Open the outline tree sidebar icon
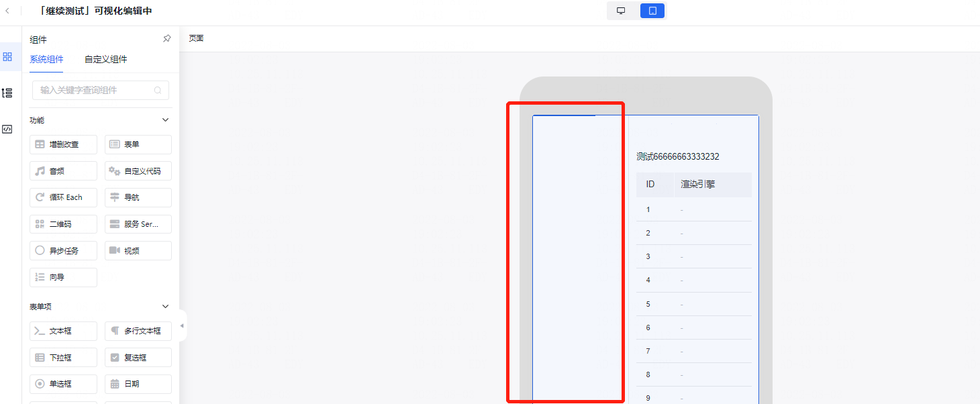The height and width of the screenshot is (404, 980). [x=8, y=93]
